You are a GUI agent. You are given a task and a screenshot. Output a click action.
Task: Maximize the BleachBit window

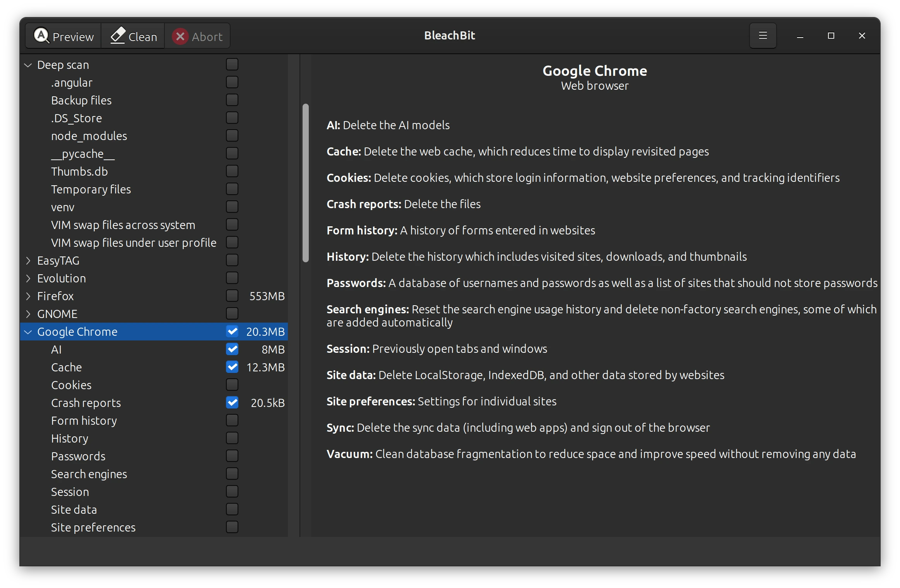831,36
